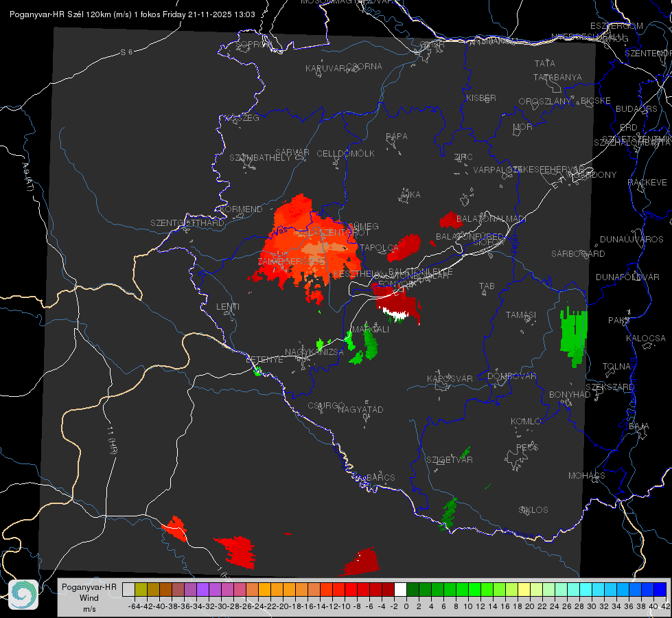Select the KISBER label
Viewport: 672px width, 618px height.
pyautogui.click(x=481, y=98)
